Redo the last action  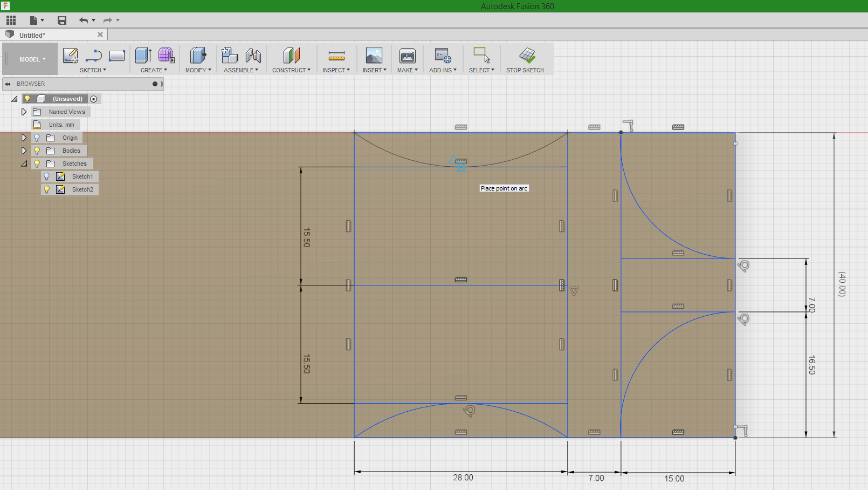108,21
